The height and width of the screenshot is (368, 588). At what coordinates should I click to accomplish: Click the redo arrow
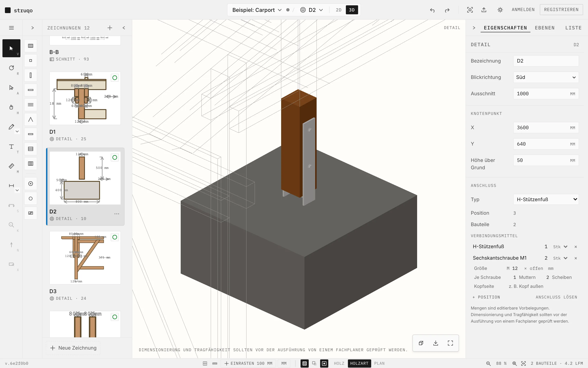click(447, 10)
